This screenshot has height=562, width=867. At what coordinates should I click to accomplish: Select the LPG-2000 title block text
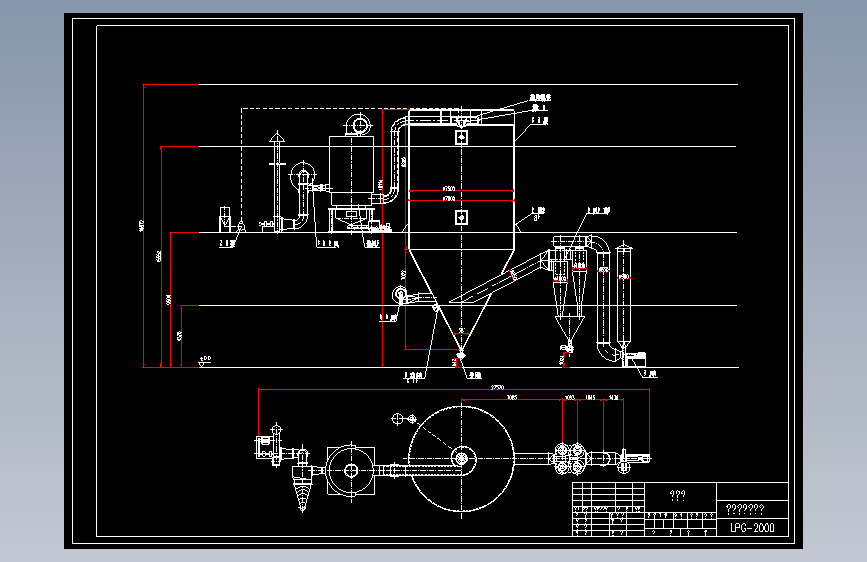tap(752, 528)
